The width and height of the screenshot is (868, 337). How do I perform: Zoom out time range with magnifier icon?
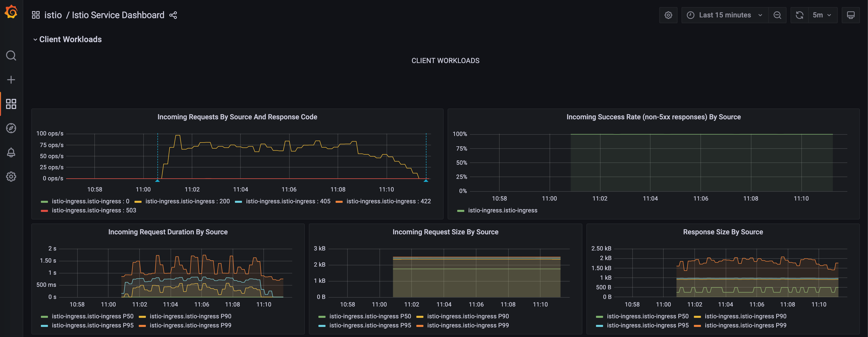(777, 15)
